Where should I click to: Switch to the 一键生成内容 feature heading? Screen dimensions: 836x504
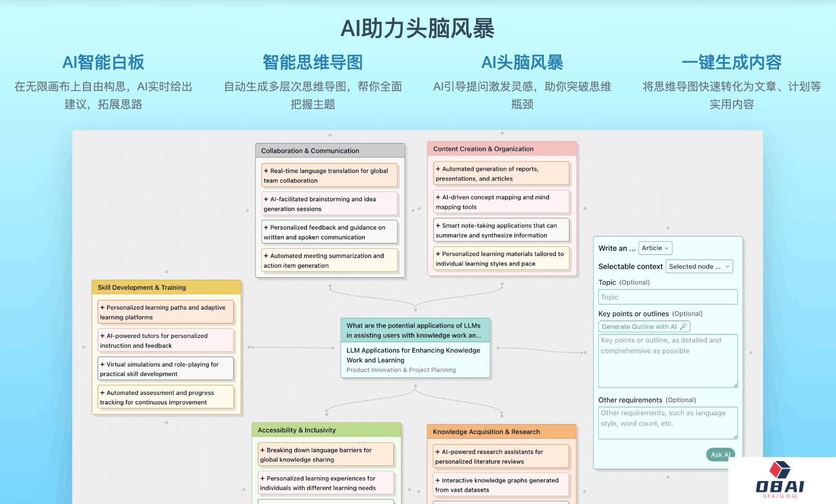click(731, 62)
